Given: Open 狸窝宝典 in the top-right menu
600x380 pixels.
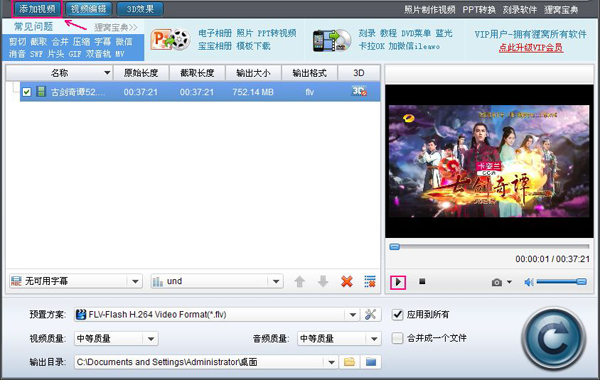Looking at the screenshot, I should pos(561,10).
